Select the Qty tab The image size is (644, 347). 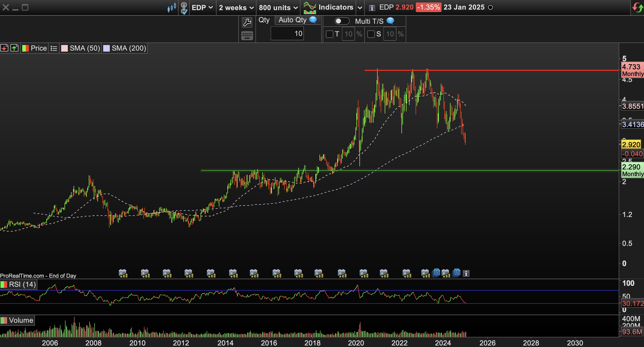264,20
